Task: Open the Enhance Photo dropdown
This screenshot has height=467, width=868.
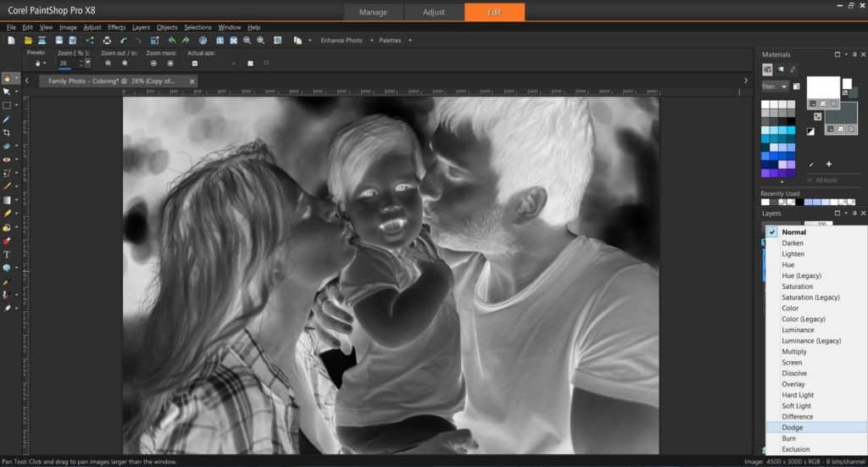Action: (x=342, y=40)
